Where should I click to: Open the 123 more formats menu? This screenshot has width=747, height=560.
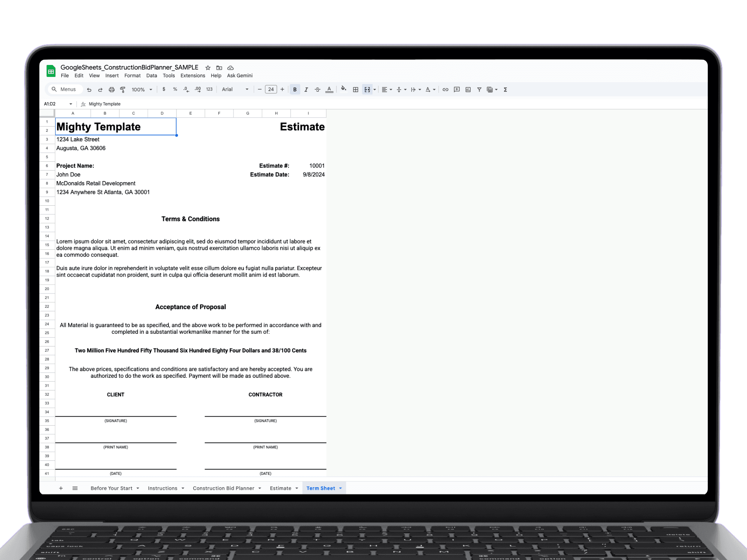[209, 90]
